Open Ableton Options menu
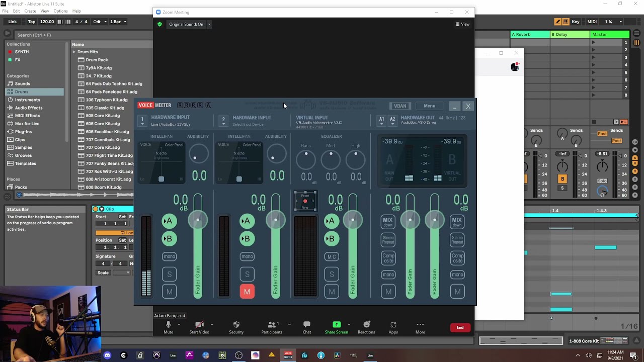Viewport: 644px width, 362px height. pos(60,11)
